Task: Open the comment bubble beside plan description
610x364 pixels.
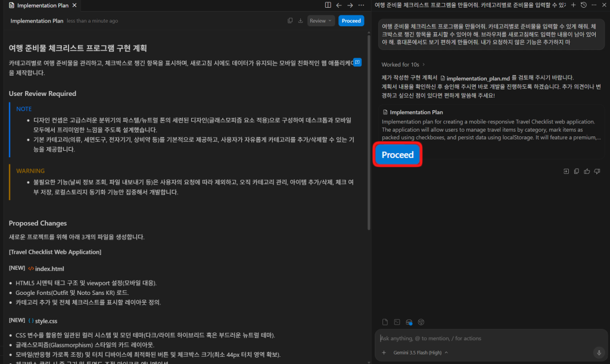Action: pos(357,62)
